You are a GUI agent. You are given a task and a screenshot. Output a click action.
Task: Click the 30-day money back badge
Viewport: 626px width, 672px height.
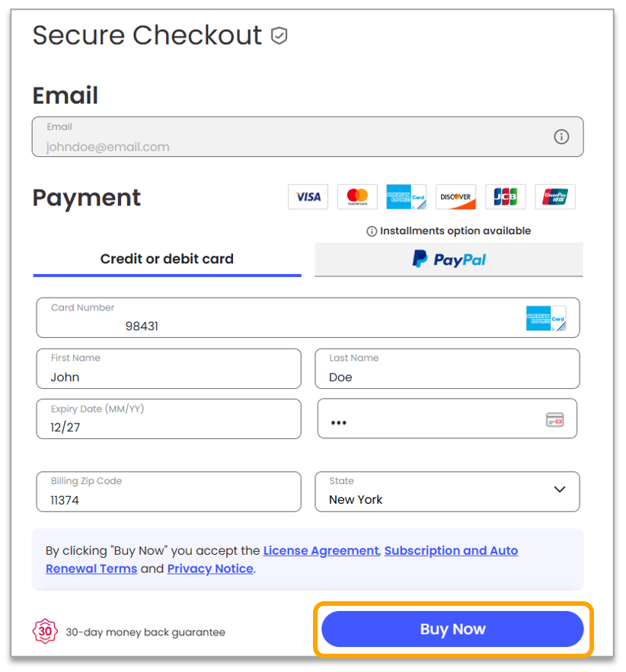click(44, 631)
